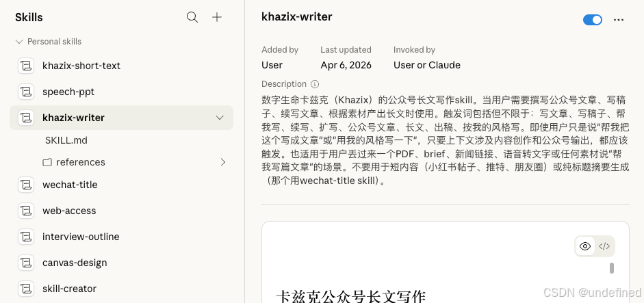
Task: Click the Description info icon
Action: point(315,84)
